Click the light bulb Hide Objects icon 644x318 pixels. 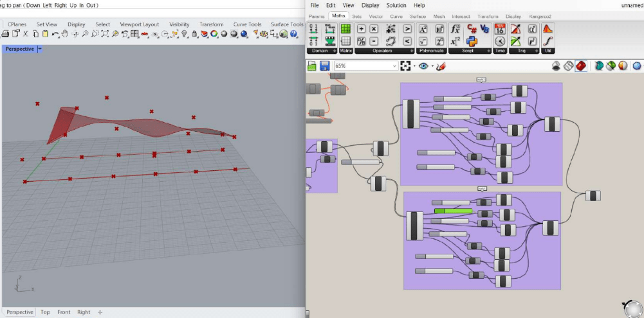pos(185,33)
